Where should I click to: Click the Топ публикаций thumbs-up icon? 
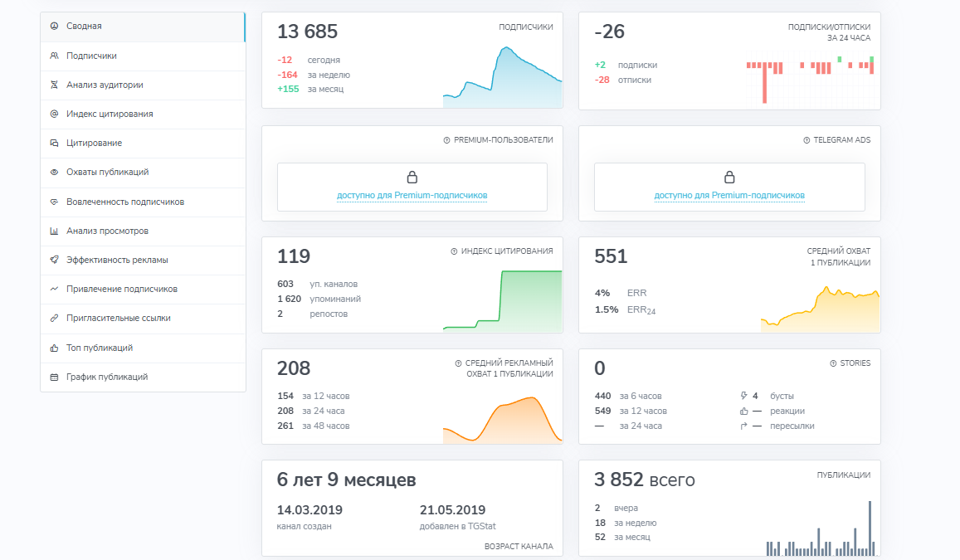54,348
